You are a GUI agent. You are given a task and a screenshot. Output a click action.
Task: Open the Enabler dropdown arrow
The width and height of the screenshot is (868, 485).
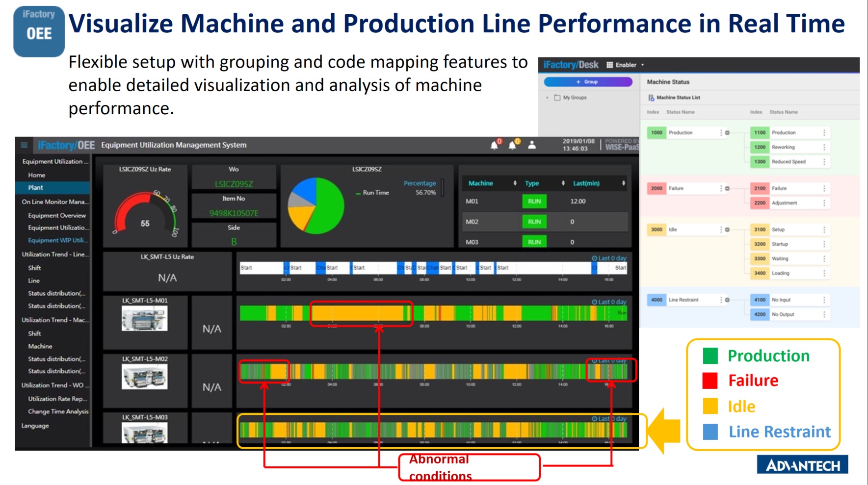coord(642,64)
